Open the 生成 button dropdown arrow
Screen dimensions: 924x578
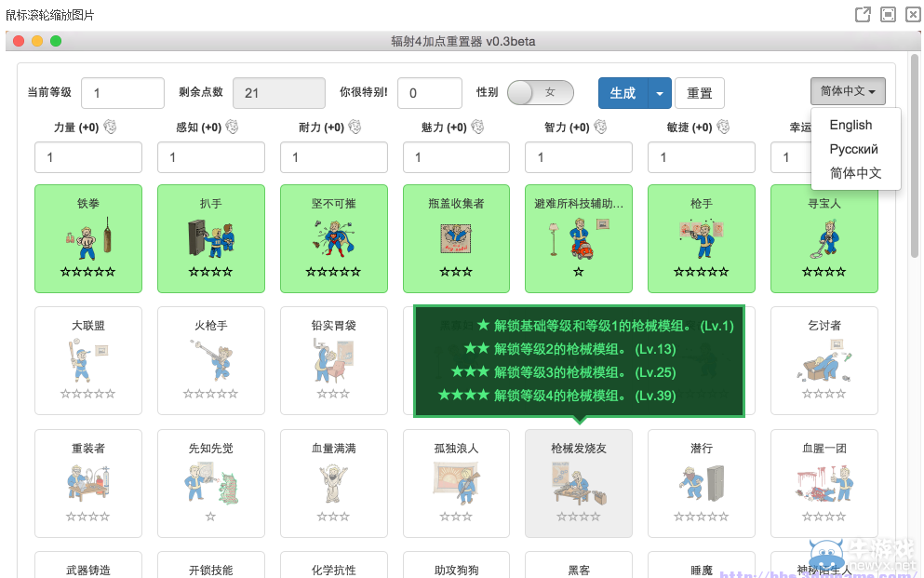coord(660,93)
